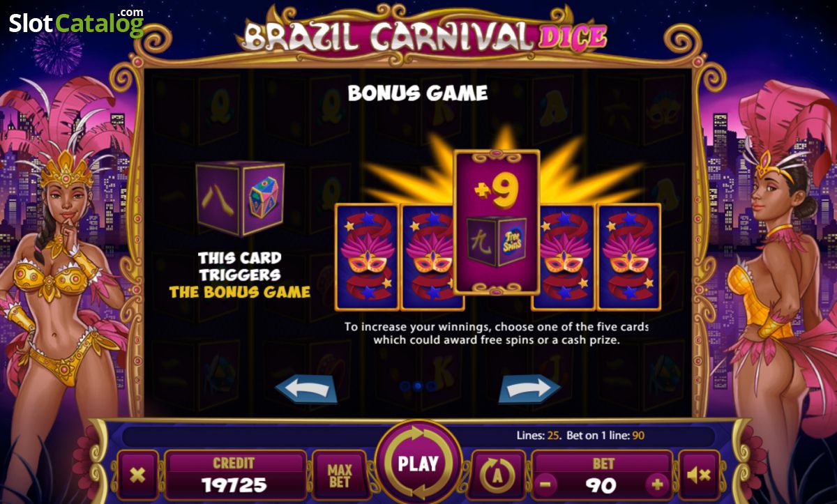Spin the reels with the Play button
This screenshot has width=837, height=504.
418,464
